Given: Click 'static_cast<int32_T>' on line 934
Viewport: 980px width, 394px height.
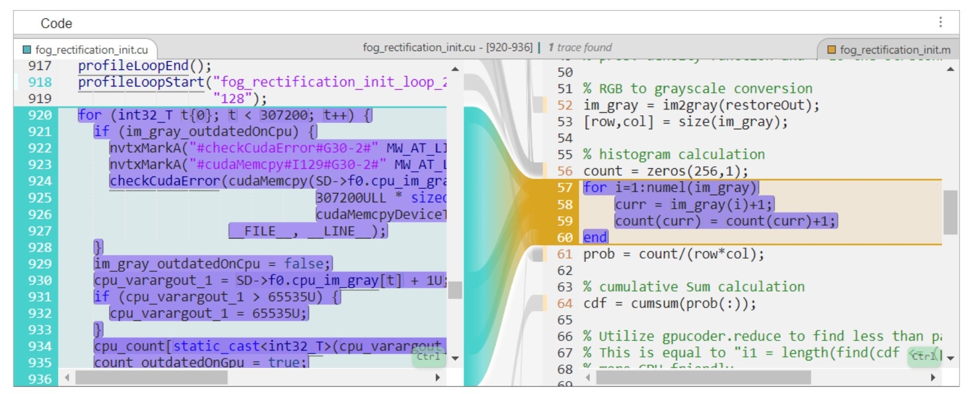Looking at the screenshot, I should [x=252, y=346].
